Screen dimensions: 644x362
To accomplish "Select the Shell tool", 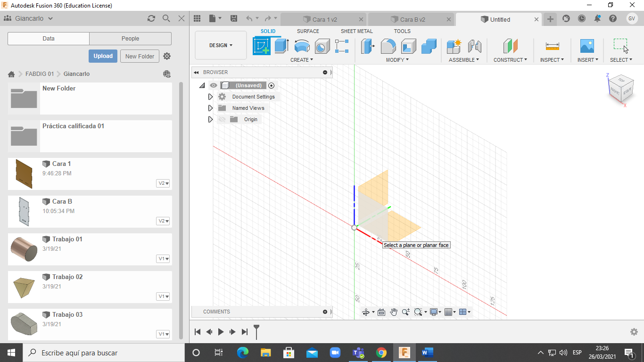I will pyautogui.click(x=409, y=46).
